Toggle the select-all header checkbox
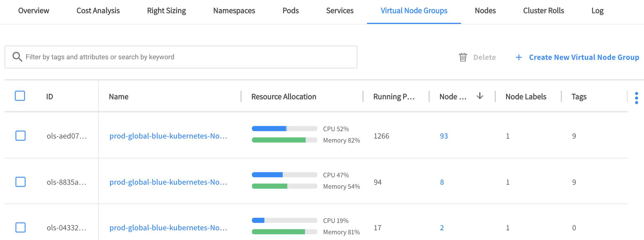Screen dimensions: 644x240 [20, 96]
